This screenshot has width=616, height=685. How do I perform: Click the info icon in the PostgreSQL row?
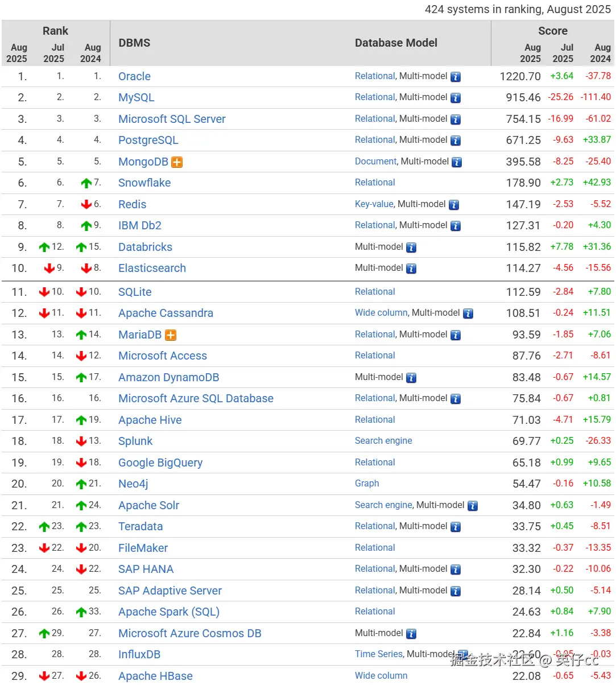pos(456,141)
